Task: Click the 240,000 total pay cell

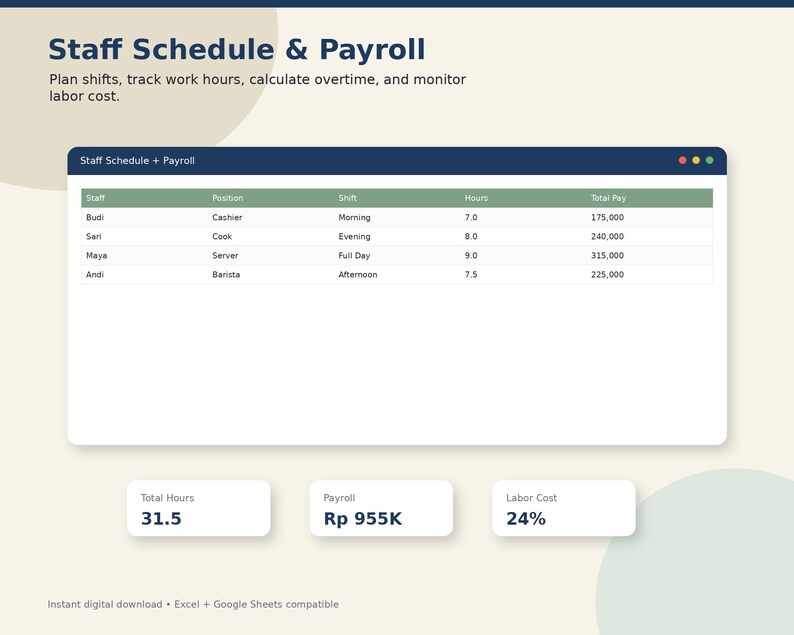Action: 650,236
